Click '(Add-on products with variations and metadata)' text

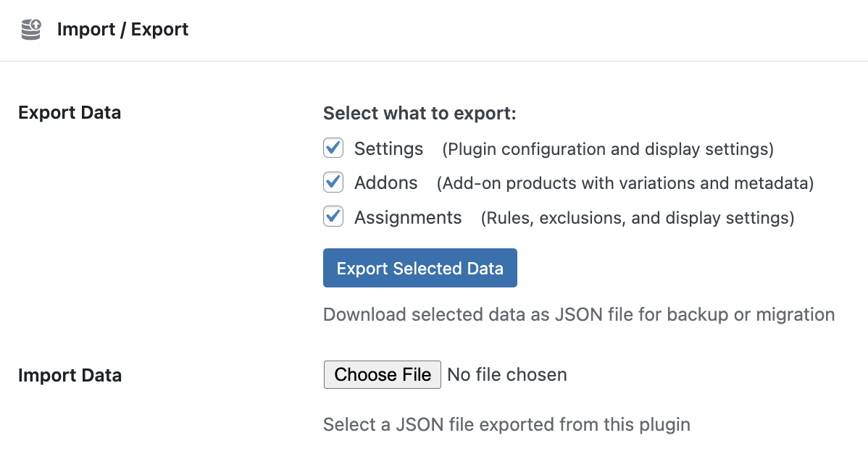point(625,184)
